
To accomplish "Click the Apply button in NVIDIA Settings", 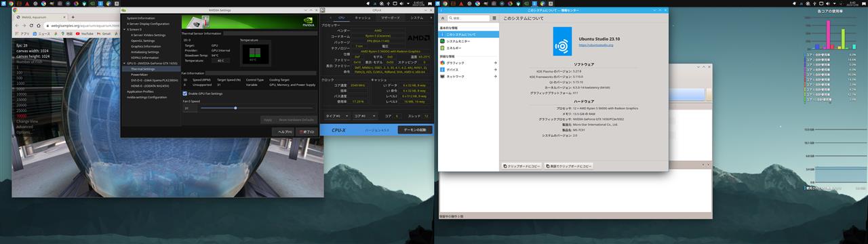I will [268, 119].
